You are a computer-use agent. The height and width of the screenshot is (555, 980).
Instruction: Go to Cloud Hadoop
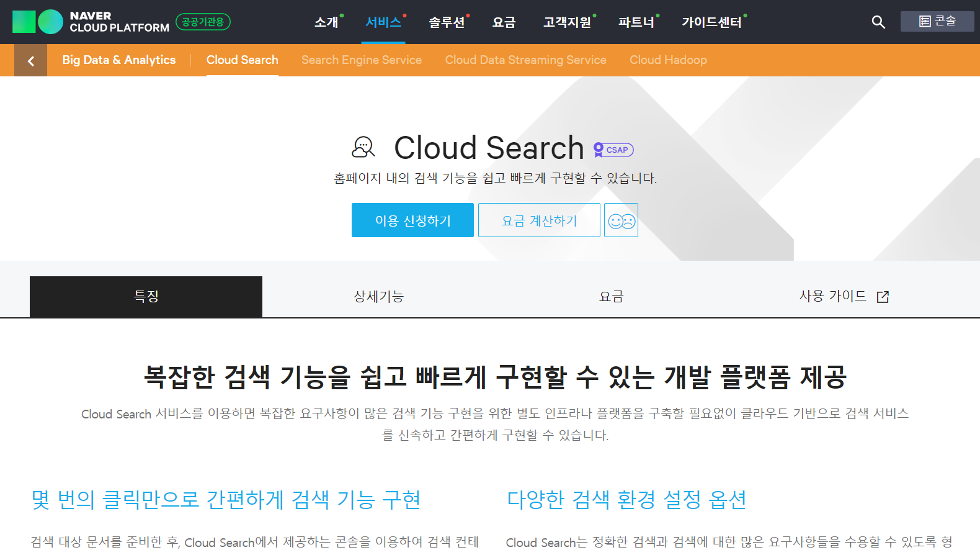pyautogui.click(x=668, y=60)
